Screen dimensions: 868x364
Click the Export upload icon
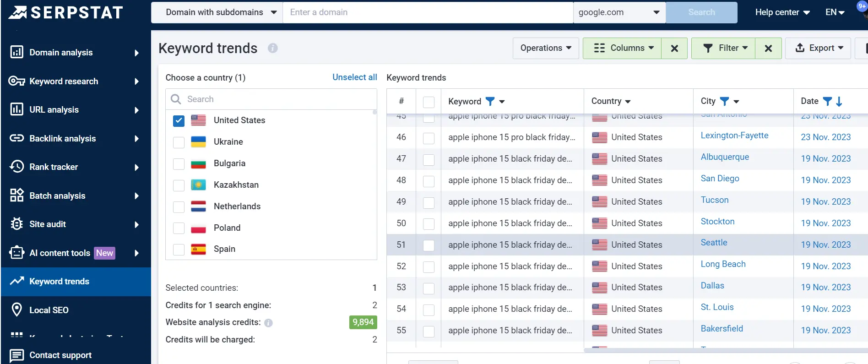(x=800, y=48)
